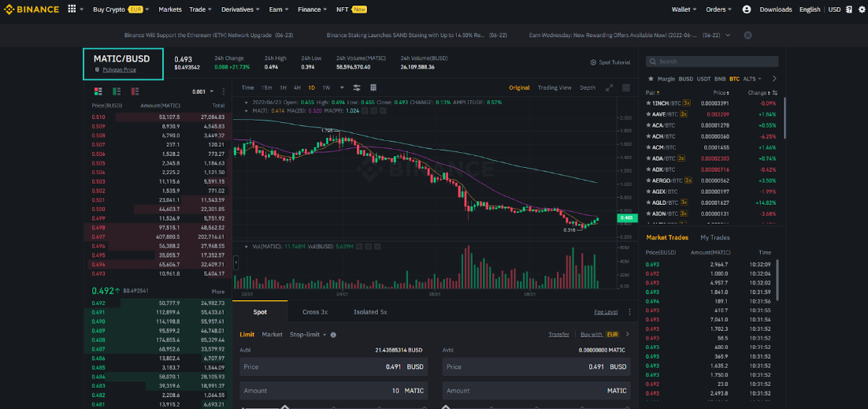Click Buy with EUR
The height and width of the screenshot is (409, 868).
point(599,335)
